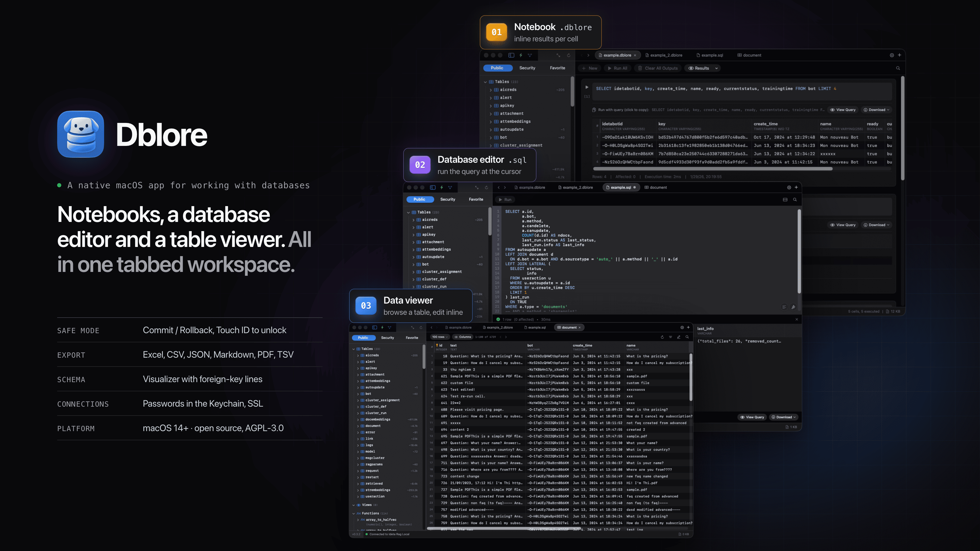Open Download dropdown under Notebook cell 1
The width and height of the screenshot is (980, 551).
pyautogui.click(x=876, y=110)
